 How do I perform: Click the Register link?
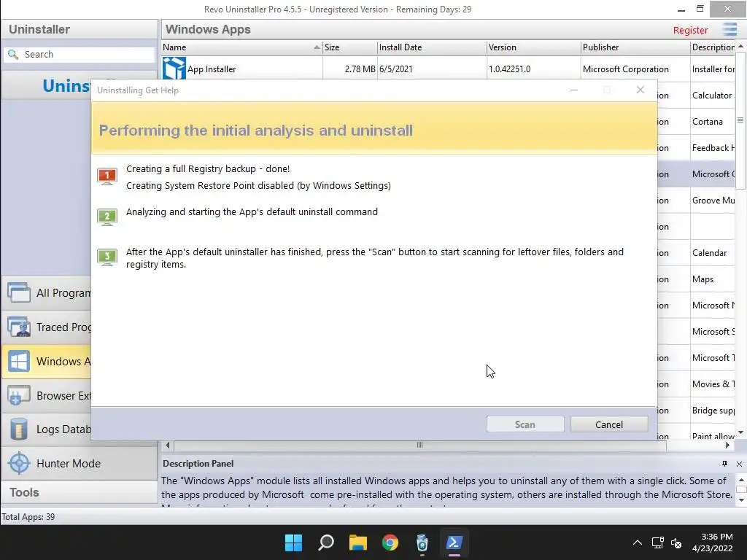pos(690,30)
